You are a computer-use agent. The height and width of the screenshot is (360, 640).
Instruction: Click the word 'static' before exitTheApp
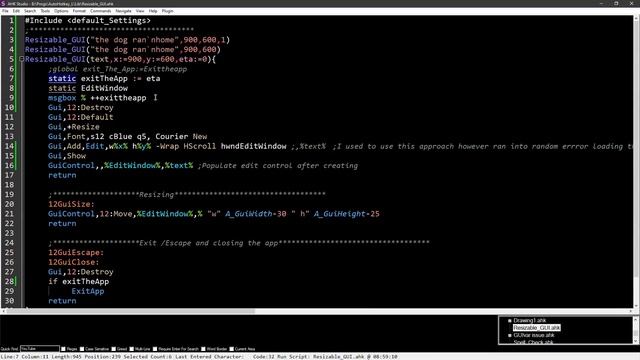(x=62, y=78)
